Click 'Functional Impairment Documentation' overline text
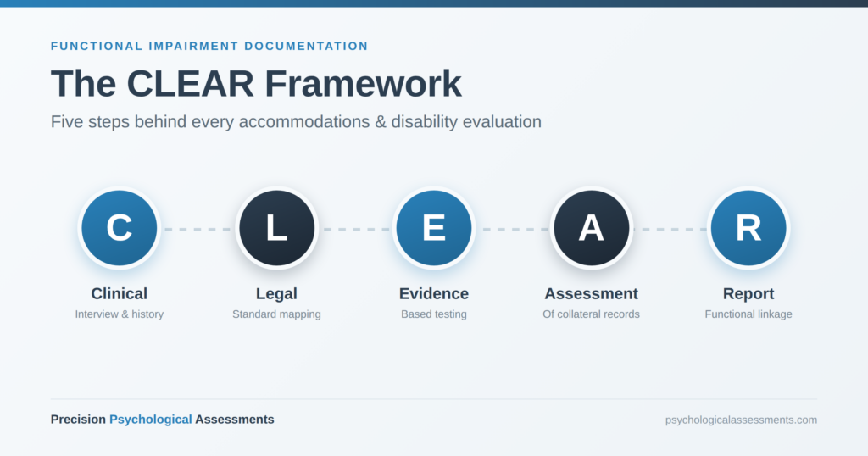The image size is (868, 456). tap(209, 46)
